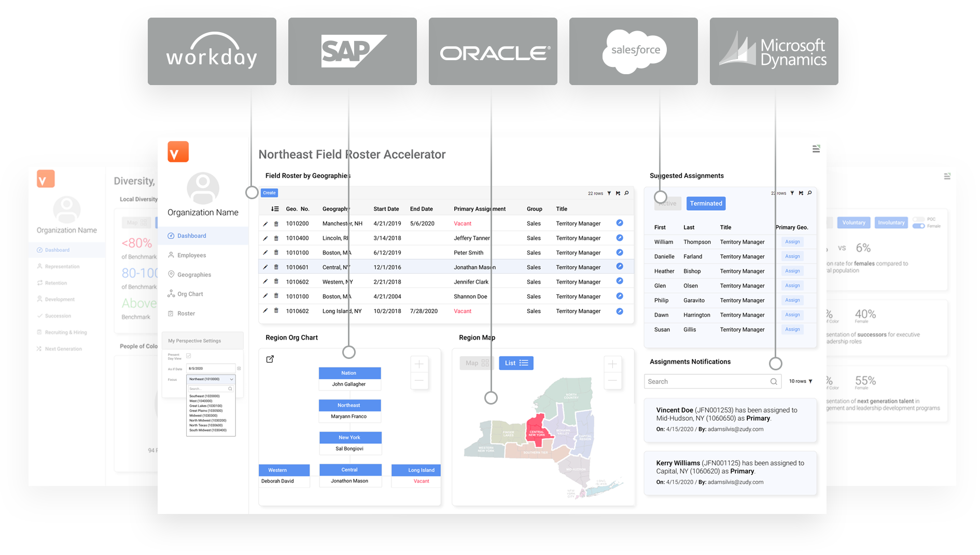This screenshot has height=555, width=980.
Task: Click search icon in Field Roster table toolbar
Action: click(627, 193)
